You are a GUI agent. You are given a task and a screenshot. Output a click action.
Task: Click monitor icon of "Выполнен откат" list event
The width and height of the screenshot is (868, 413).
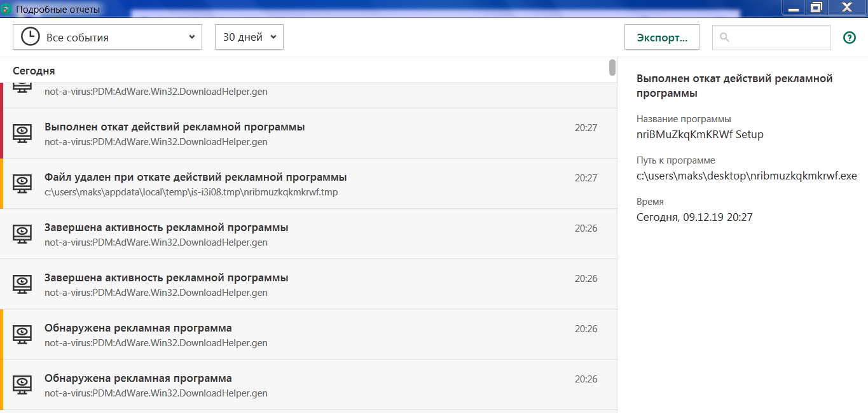click(x=22, y=133)
